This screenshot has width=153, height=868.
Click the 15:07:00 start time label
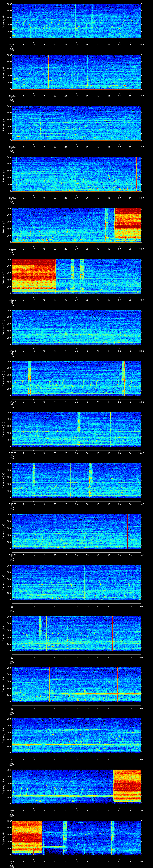12,351
